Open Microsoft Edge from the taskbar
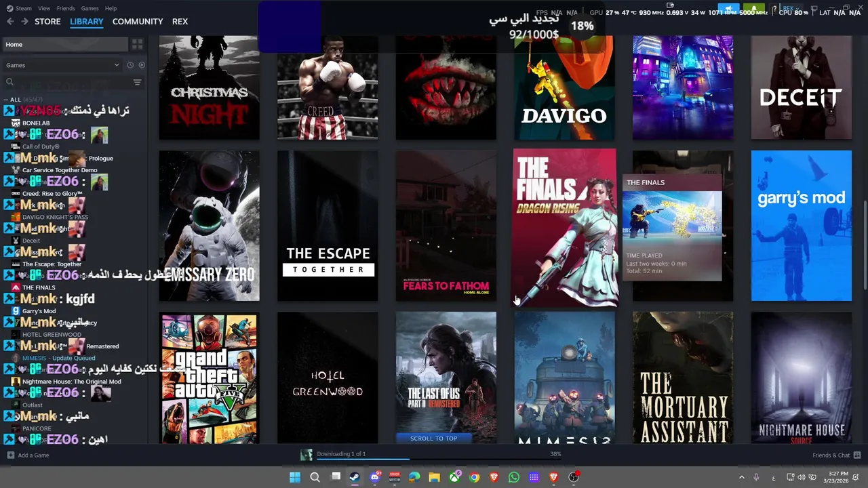Image resolution: width=868 pixels, height=488 pixels. pos(414,477)
